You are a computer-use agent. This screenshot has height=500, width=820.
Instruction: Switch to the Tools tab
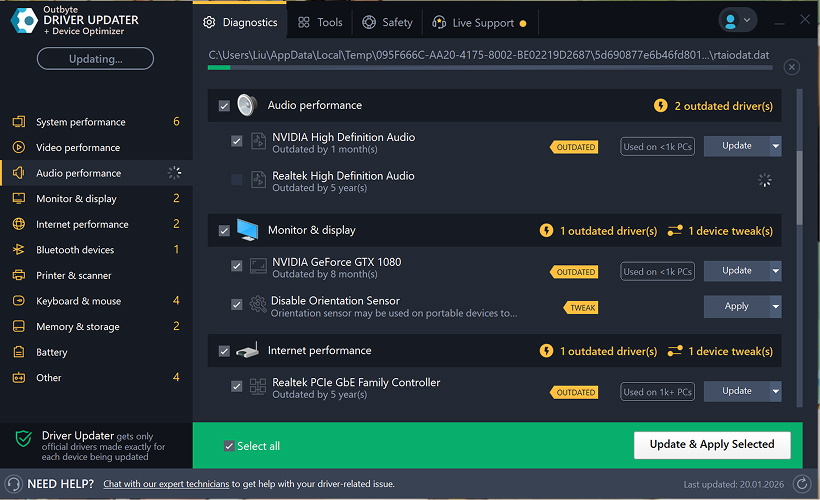pos(320,22)
